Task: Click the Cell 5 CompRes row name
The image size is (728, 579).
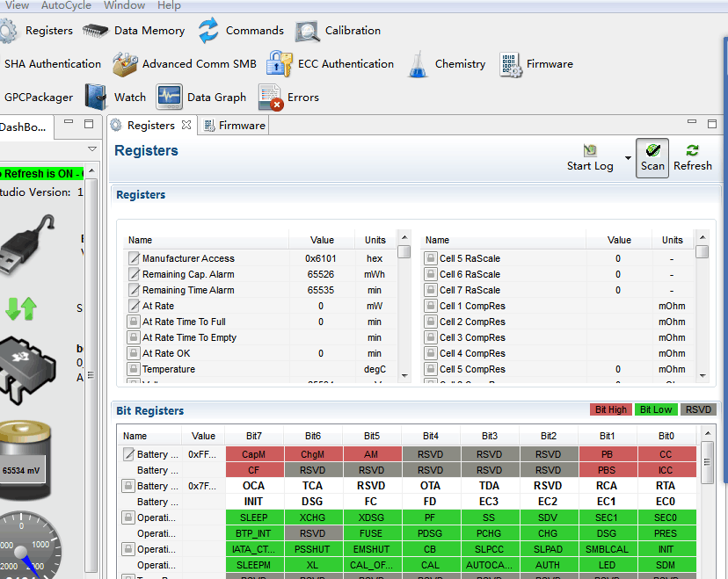Action: [x=472, y=369]
